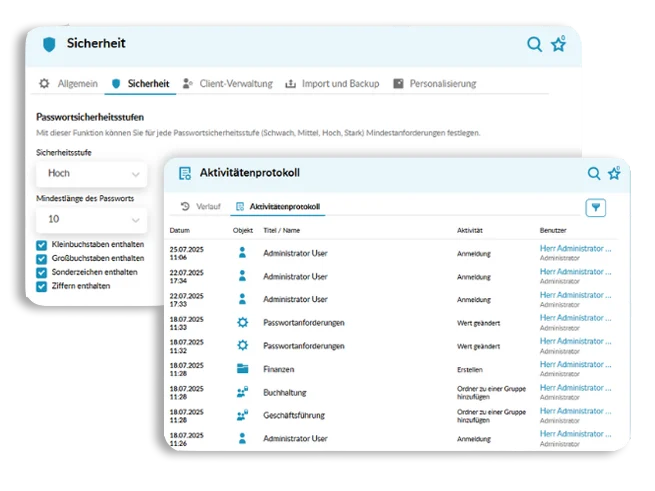Image resolution: width=655 pixels, height=491 pixels.
Task: Uncheck Kleinbuchstaben enthalten checkbox
Action: click(41, 245)
